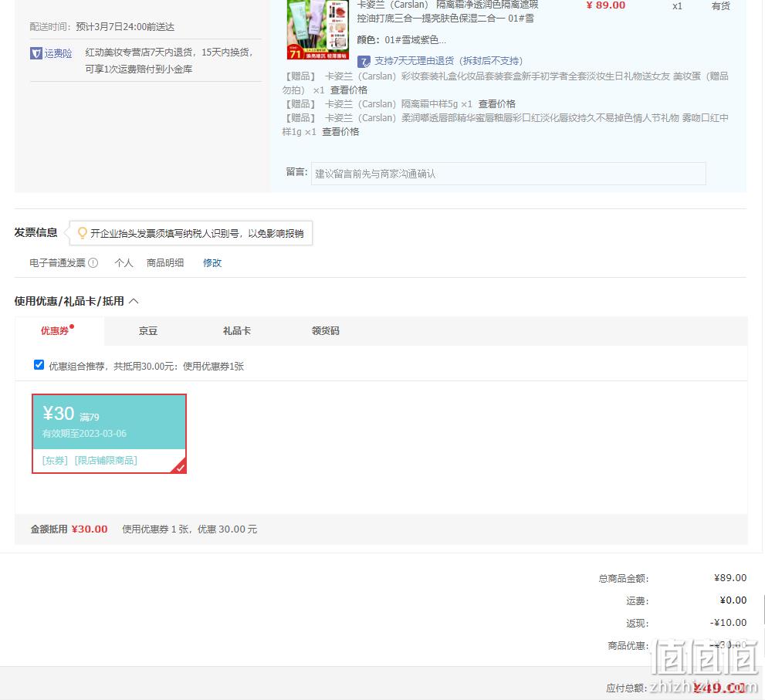Open the Carslan 隔离霜 product title
The height and width of the screenshot is (700, 765).
(x=448, y=12)
